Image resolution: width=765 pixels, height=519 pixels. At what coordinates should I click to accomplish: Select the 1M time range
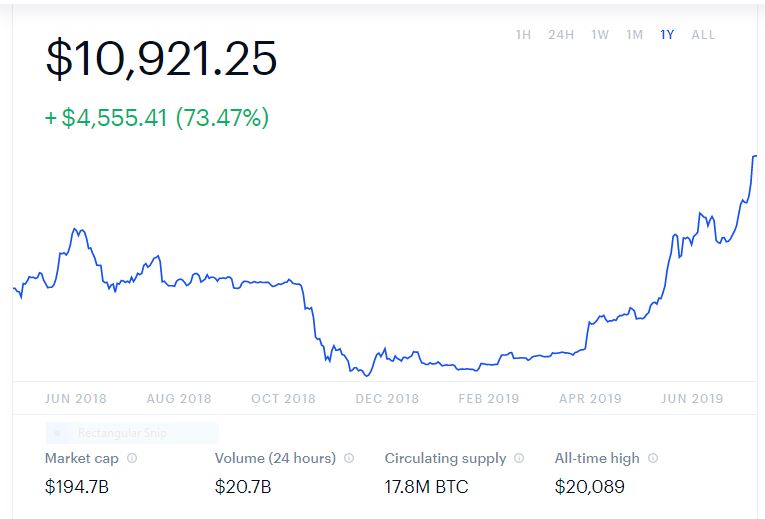coord(635,35)
